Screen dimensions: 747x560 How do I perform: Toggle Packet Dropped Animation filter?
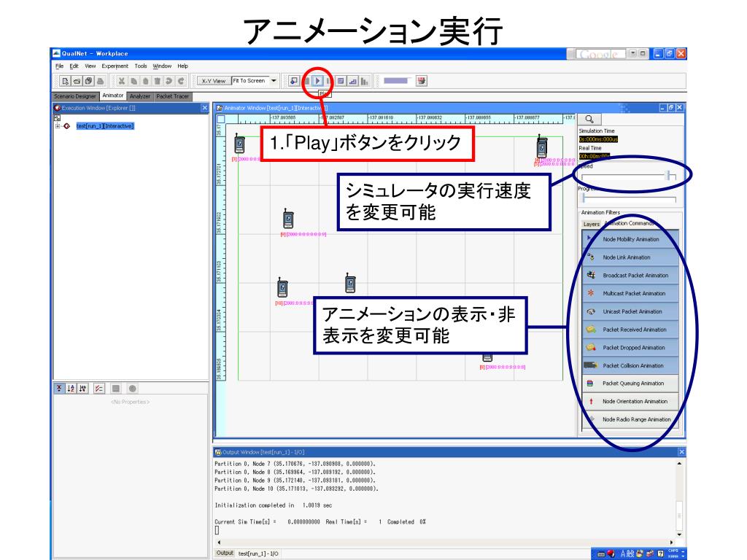630,348
